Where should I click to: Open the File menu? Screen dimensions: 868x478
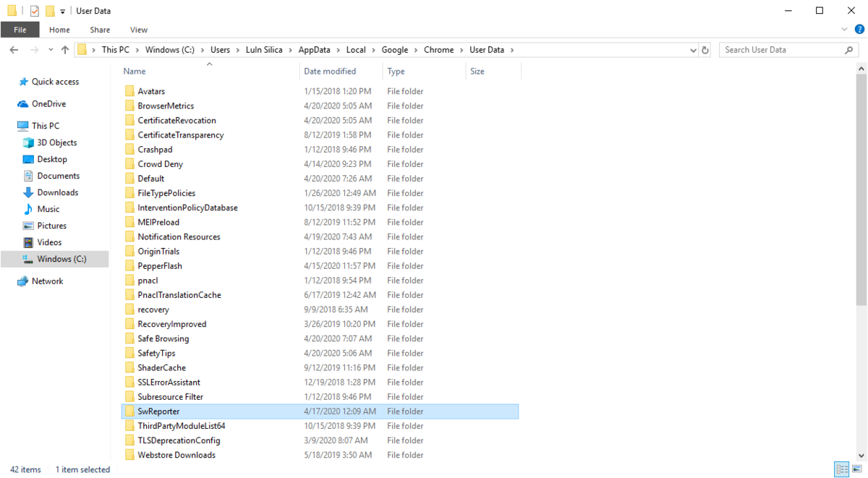tap(20, 30)
